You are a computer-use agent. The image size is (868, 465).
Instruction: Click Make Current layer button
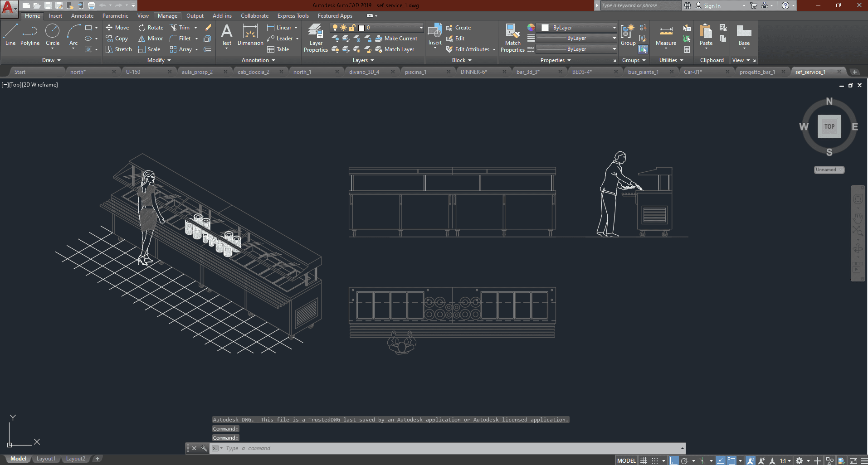coord(396,39)
